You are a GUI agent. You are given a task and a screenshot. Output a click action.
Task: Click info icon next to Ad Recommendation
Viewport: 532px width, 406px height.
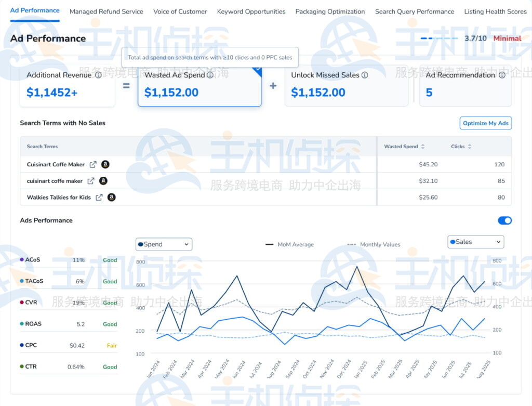click(502, 75)
